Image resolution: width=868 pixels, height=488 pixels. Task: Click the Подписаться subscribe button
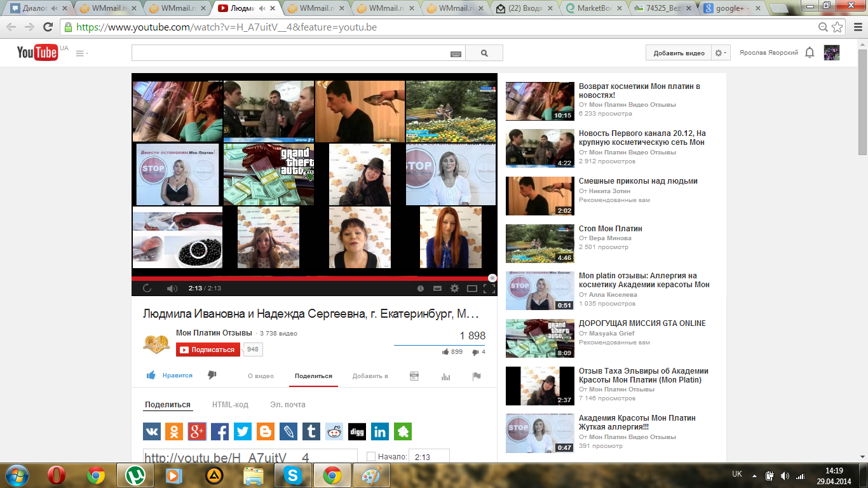[208, 349]
